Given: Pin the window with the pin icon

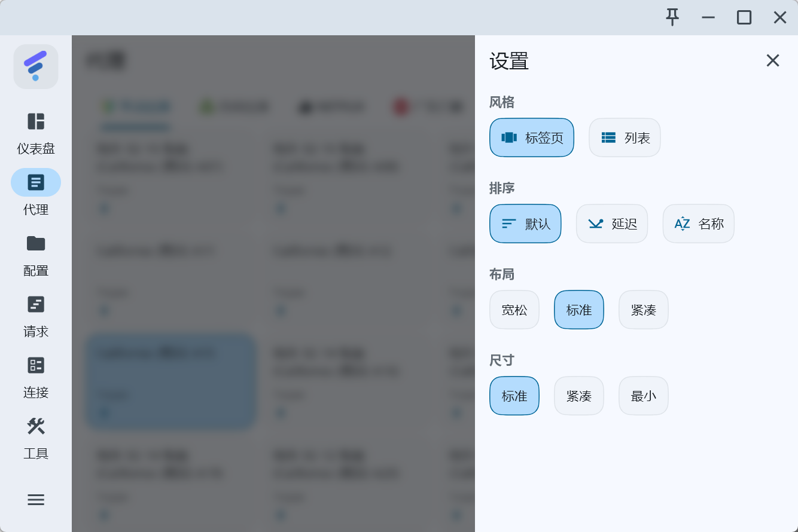Looking at the screenshot, I should (x=673, y=17).
